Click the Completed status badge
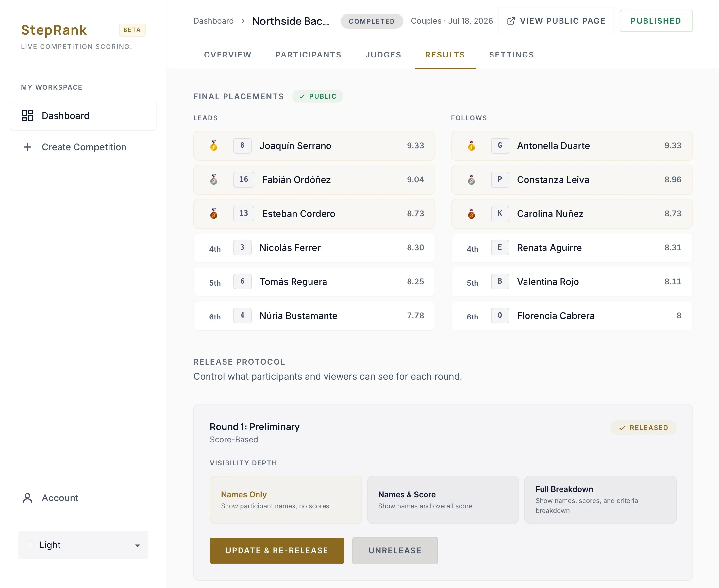This screenshot has width=719, height=588. point(372,21)
